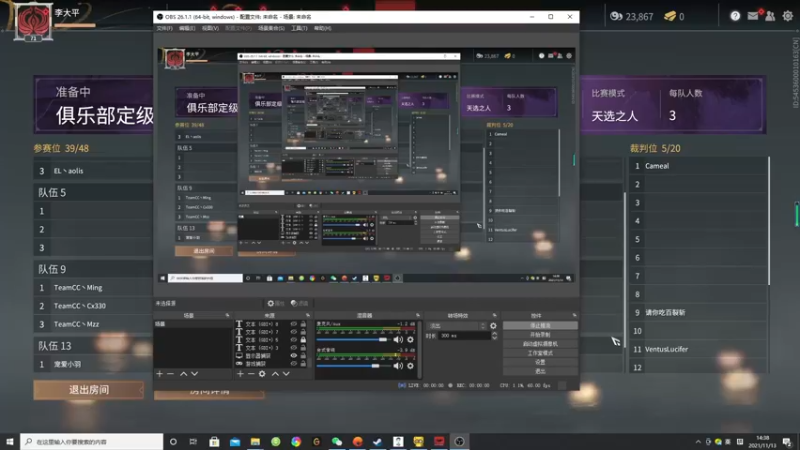Viewport: 800px width, 450px height.
Task: Open the 麦克风/Aux audio settings gear
Action: 410,339
